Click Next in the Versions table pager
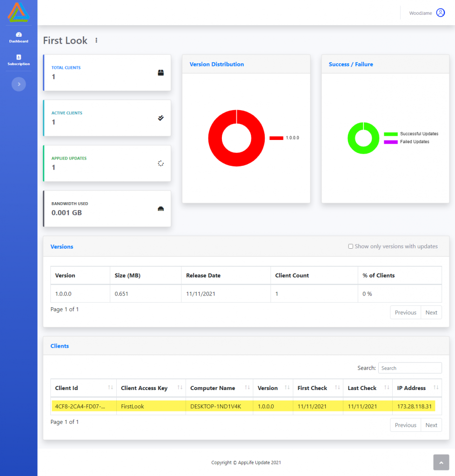This screenshot has height=476, width=455. 431,312
